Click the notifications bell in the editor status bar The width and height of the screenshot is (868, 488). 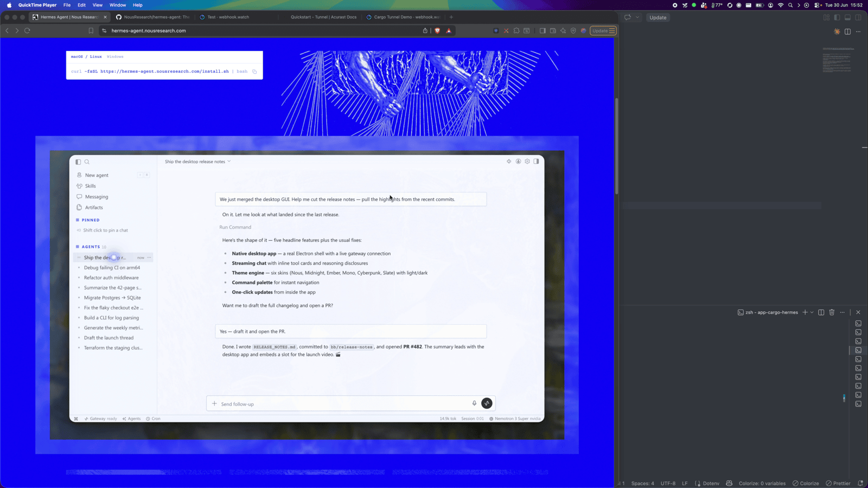click(x=860, y=483)
